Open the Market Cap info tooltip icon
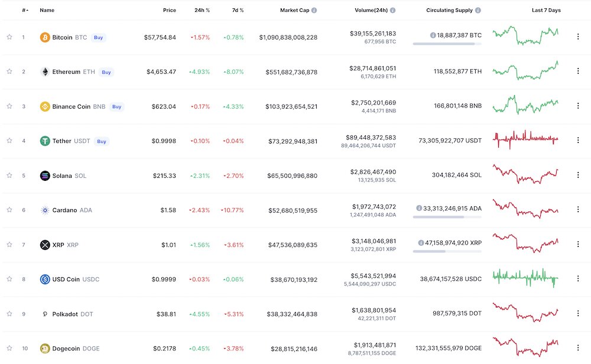This screenshot has height=364, width=591. coord(315,9)
